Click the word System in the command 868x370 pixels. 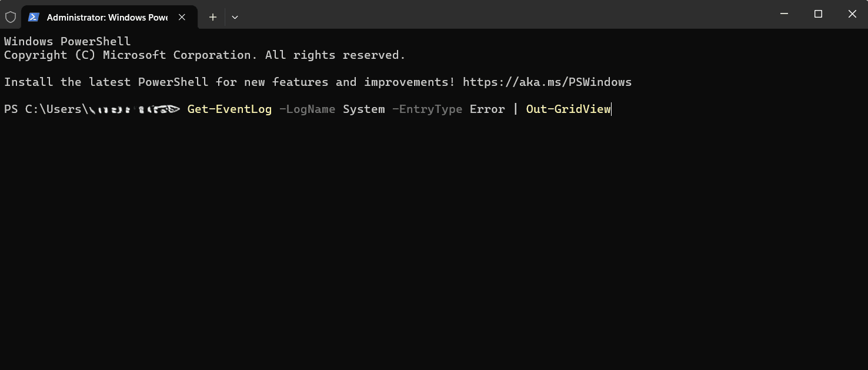363,109
